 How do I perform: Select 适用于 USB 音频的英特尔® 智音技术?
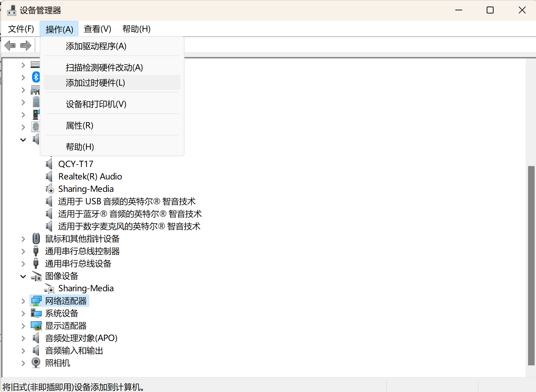pos(127,201)
